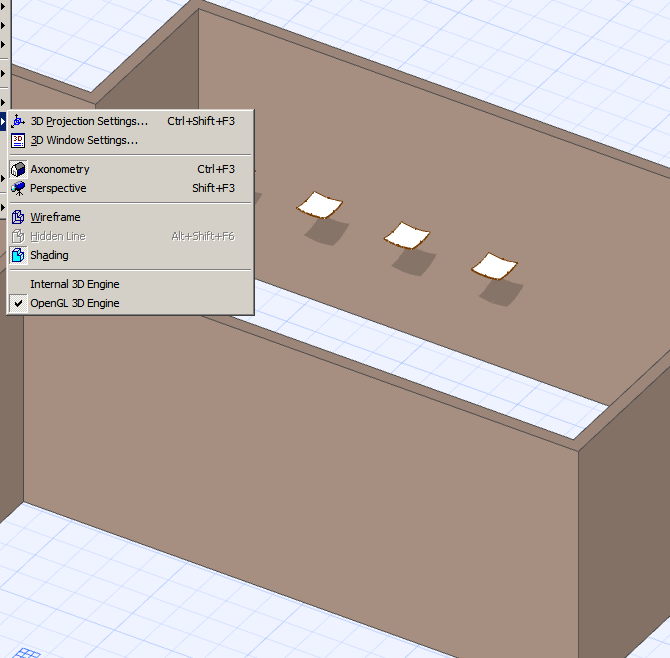The image size is (670, 658).
Task: Select the checked OpenGL 3D Engine option
Action: click(x=130, y=303)
